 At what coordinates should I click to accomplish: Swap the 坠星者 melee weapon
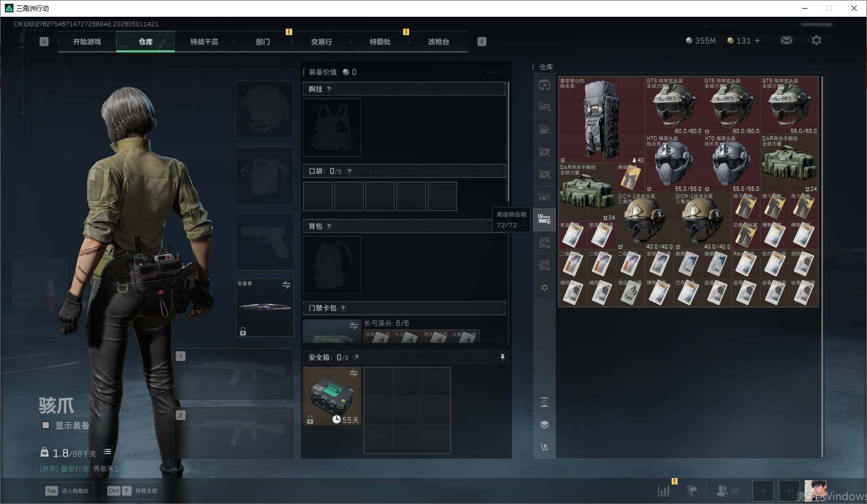click(286, 285)
